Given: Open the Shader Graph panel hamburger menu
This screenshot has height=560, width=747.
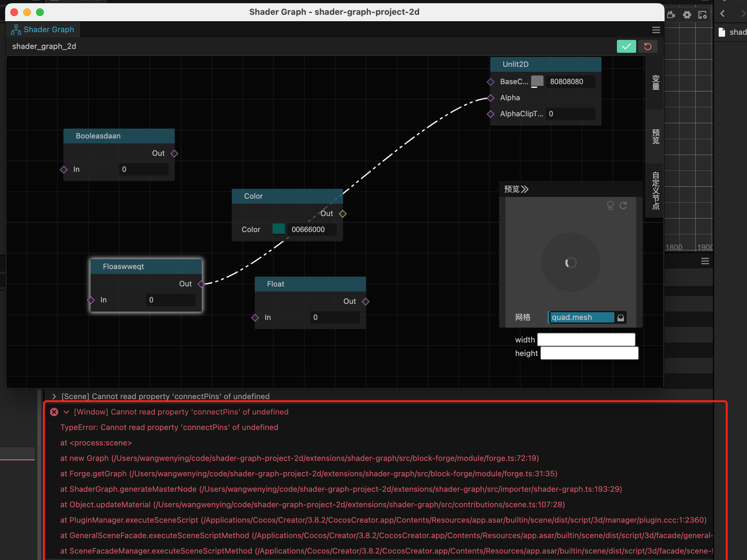Looking at the screenshot, I should [656, 30].
